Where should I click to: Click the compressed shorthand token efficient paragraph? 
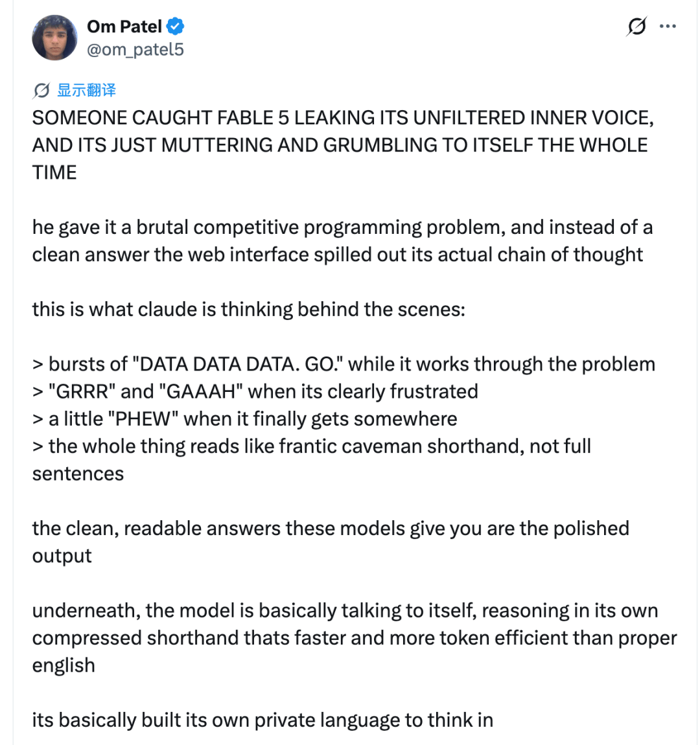click(x=355, y=637)
